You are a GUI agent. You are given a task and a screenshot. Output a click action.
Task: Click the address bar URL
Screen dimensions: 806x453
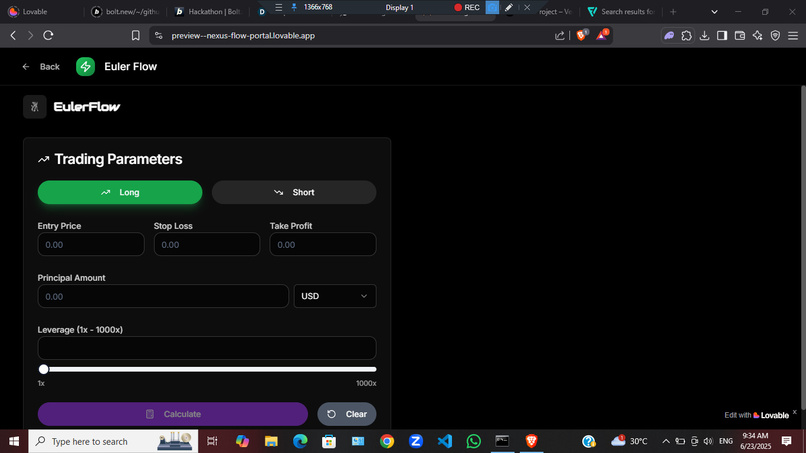click(243, 35)
